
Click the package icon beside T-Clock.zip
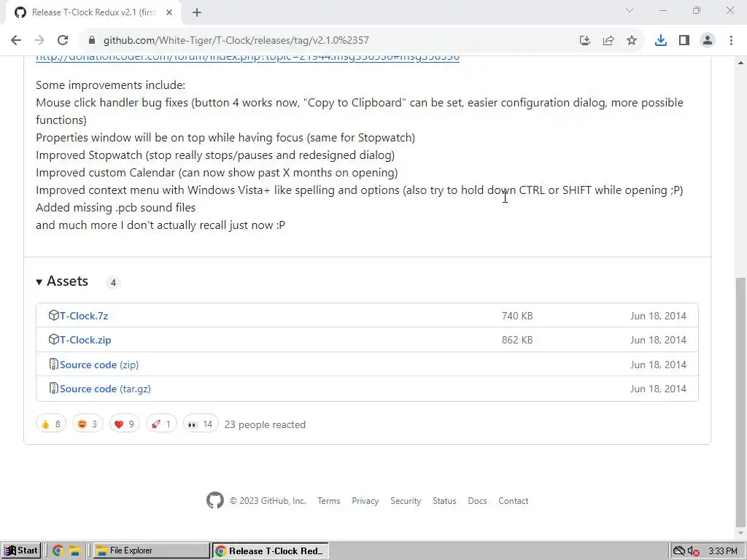pyautogui.click(x=53, y=340)
